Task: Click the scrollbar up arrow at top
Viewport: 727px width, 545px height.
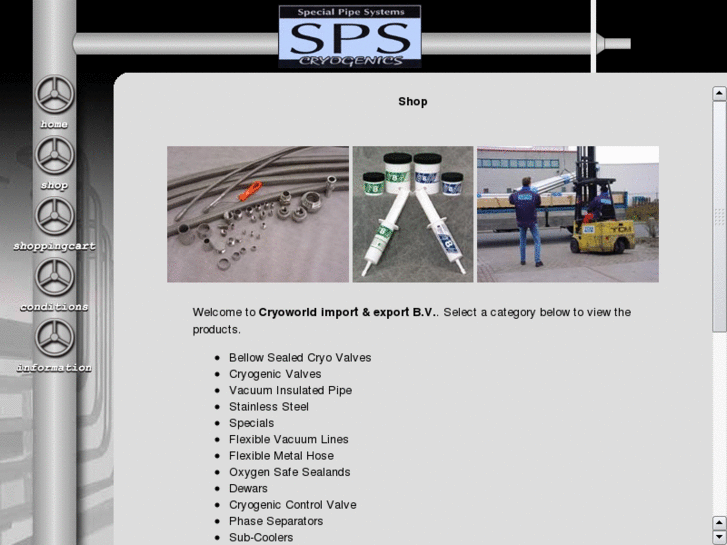Action: click(719, 93)
